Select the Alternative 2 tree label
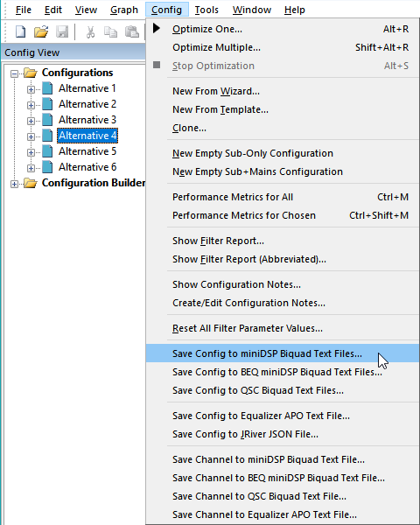420x525 pixels. (x=87, y=104)
